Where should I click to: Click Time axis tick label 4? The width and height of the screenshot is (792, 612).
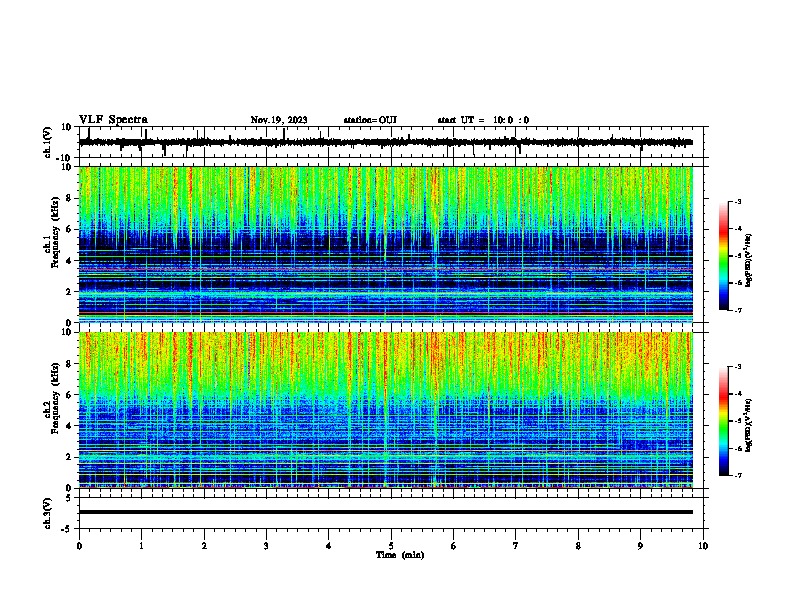point(329,546)
